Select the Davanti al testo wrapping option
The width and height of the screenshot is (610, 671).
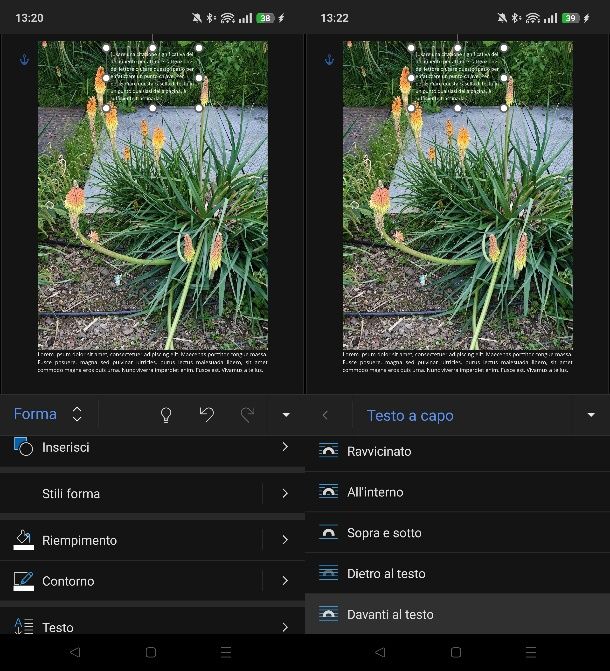point(390,614)
